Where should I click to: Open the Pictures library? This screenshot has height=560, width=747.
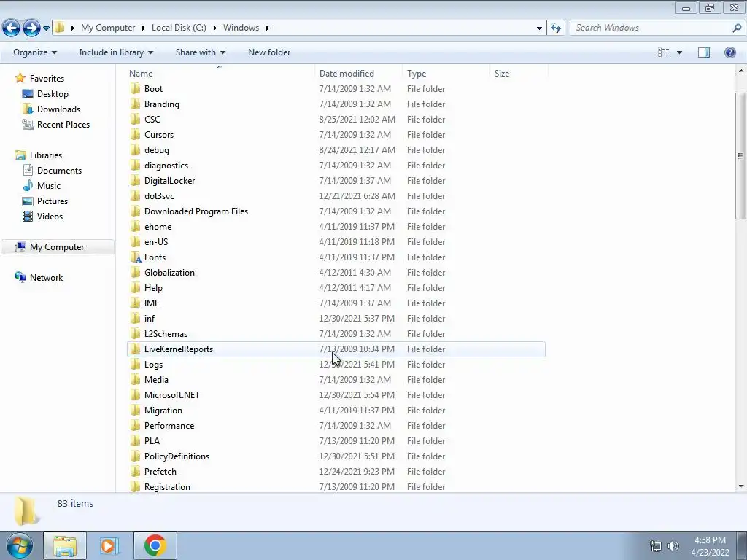53,201
